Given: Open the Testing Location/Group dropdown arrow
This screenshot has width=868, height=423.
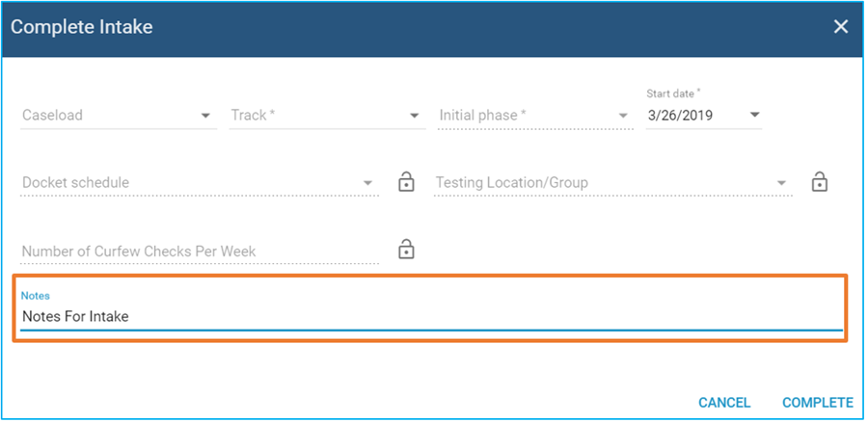Looking at the screenshot, I should pyautogui.click(x=782, y=183).
